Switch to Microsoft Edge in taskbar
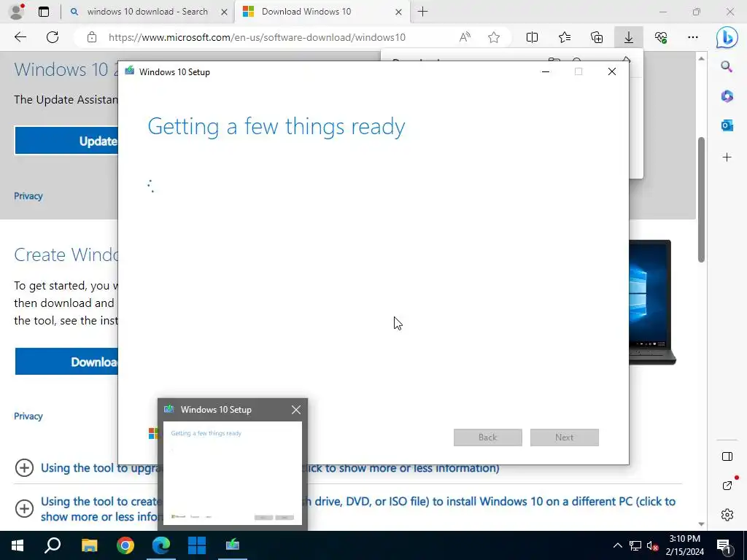This screenshot has height=560, width=747. pyautogui.click(x=161, y=545)
